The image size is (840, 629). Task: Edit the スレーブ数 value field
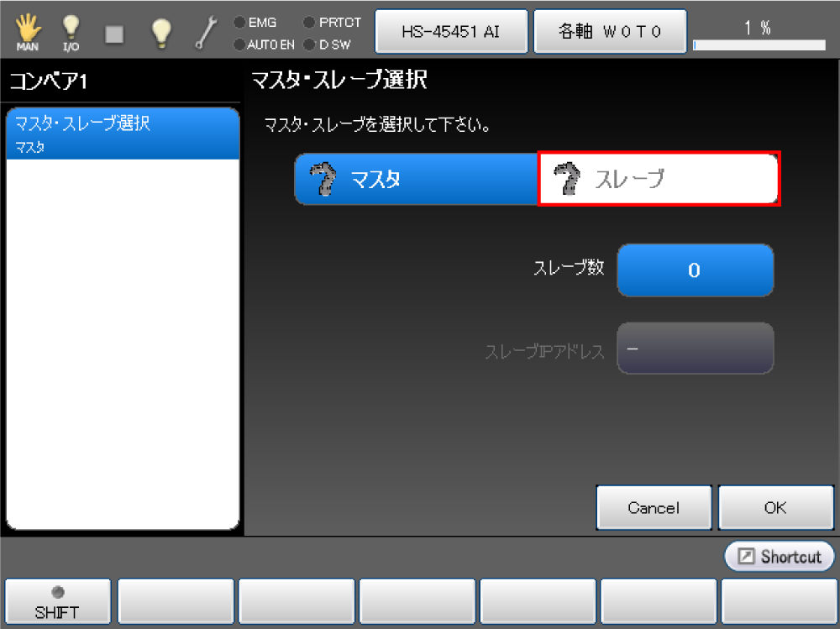pos(695,270)
